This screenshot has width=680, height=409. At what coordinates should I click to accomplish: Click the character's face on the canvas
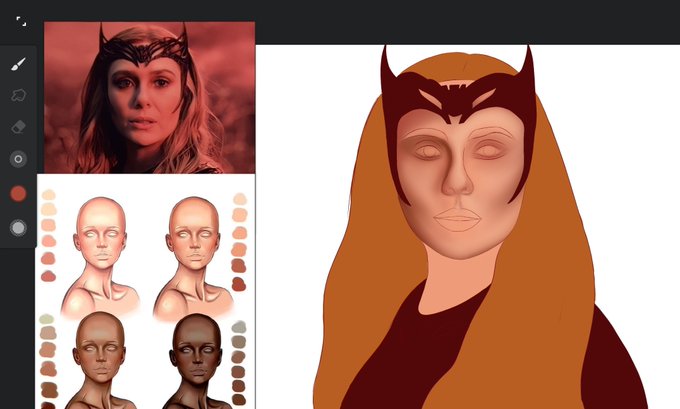461,184
